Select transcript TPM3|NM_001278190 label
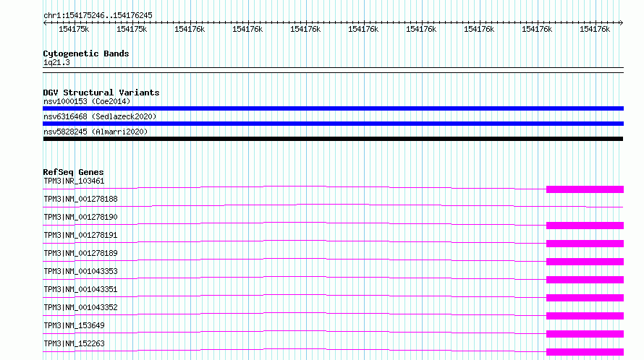 80,217
